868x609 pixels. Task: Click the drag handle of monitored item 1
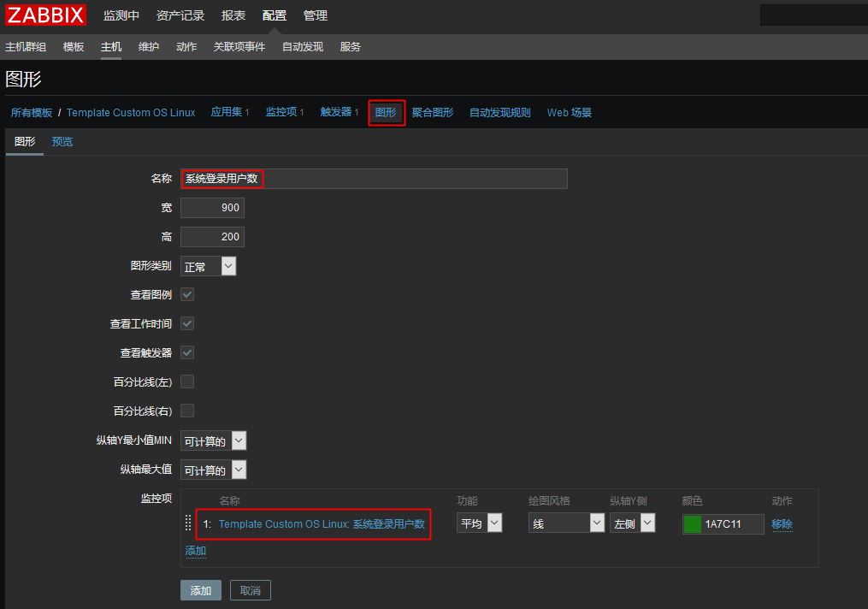pos(188,523)
